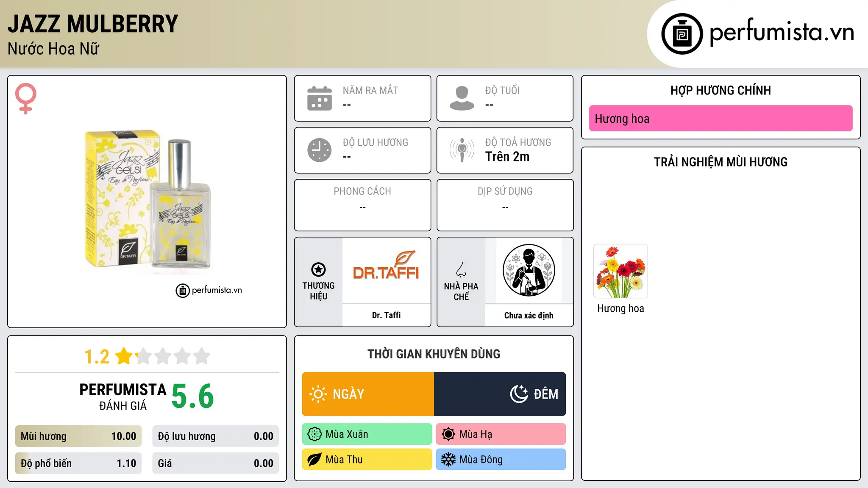Click the green 5.6 Perfumista score

193,396
